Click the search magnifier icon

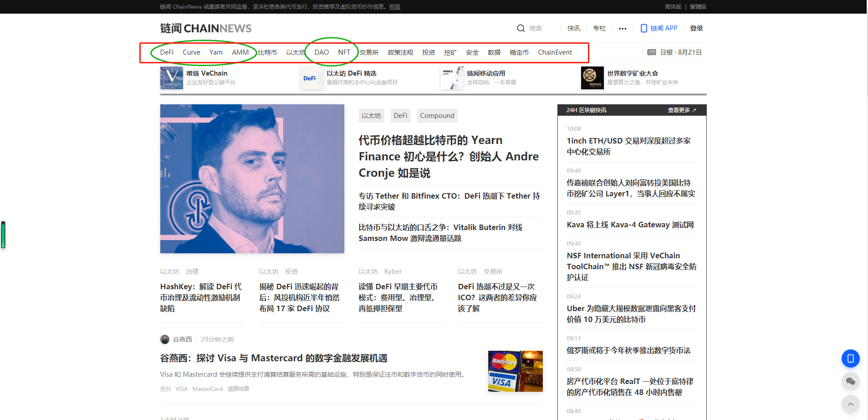click(521, 28)
